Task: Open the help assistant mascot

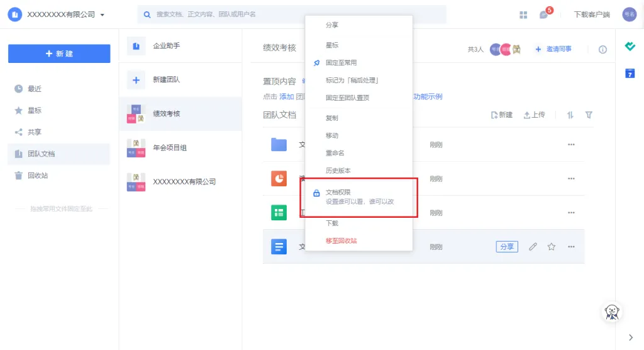Action: click(x=611, y=312)
